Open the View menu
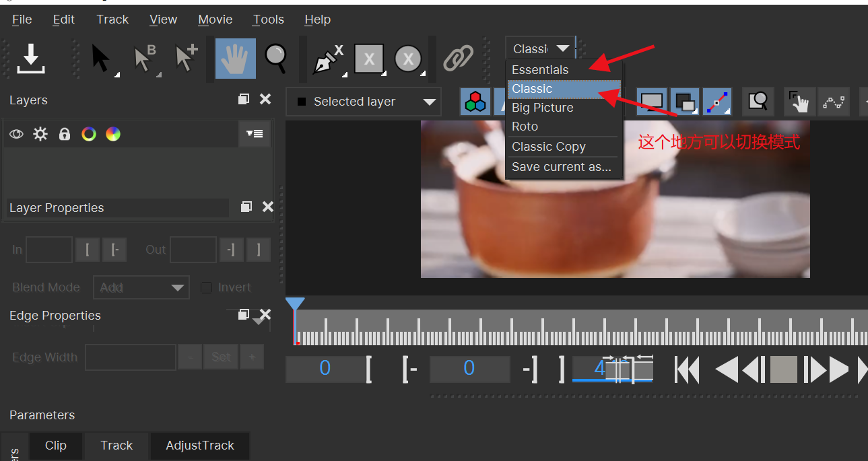Image resolution: width=868 pixels, height=461 pixels. (x=163, y=20)
